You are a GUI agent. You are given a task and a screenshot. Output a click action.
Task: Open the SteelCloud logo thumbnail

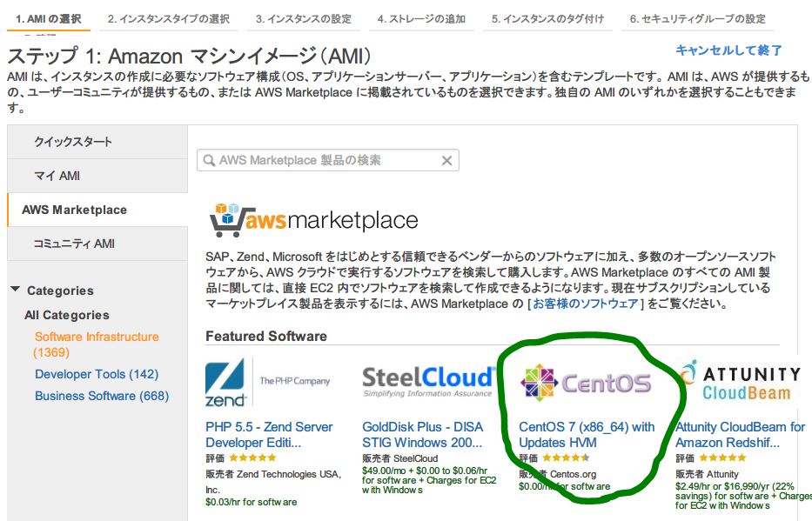[428, 382]
